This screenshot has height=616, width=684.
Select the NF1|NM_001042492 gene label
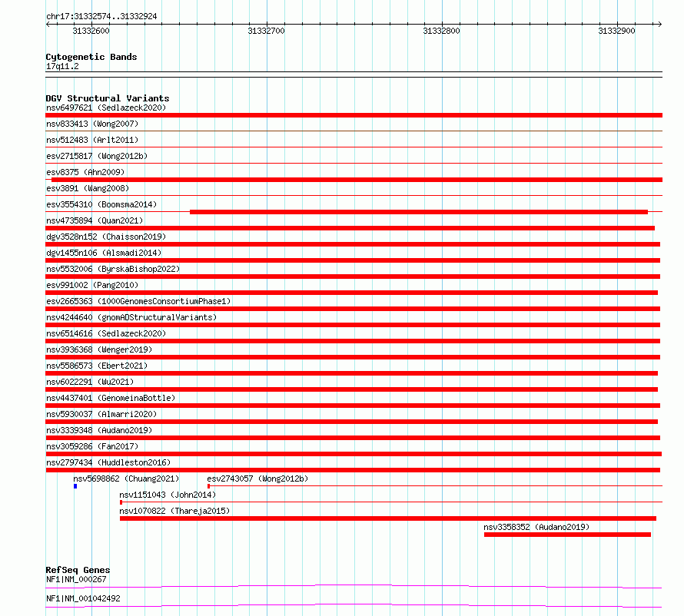pos(83,598)
